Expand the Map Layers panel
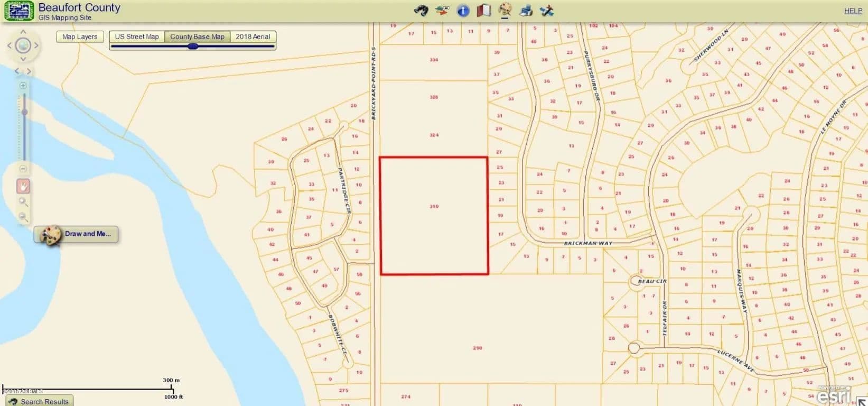Screen dimensions: 868x406 pos(80,36)
